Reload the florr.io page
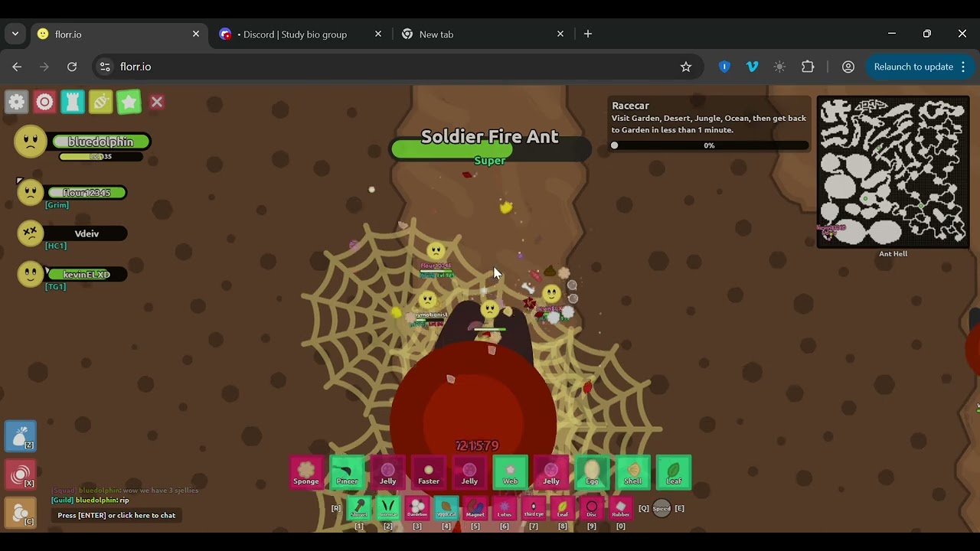 coord(72,67)
